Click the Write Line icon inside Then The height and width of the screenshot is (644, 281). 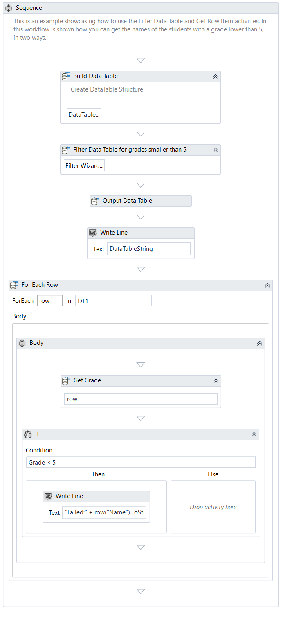(48, 496)
